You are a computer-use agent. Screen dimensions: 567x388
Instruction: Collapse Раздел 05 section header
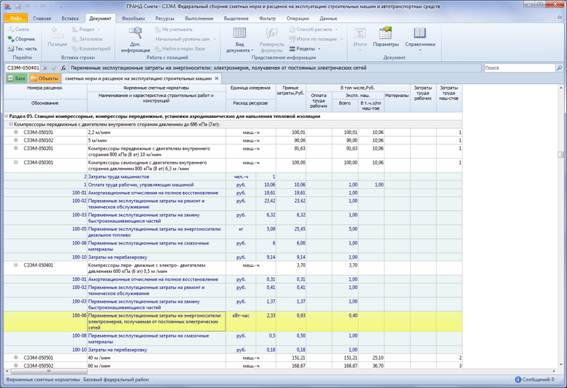[x=6, y=116]
